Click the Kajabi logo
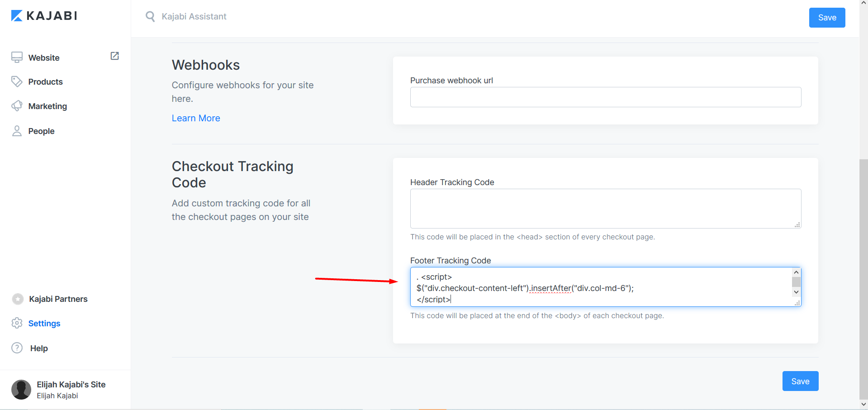Screen dimensions: 868x410 coord(44,16)
